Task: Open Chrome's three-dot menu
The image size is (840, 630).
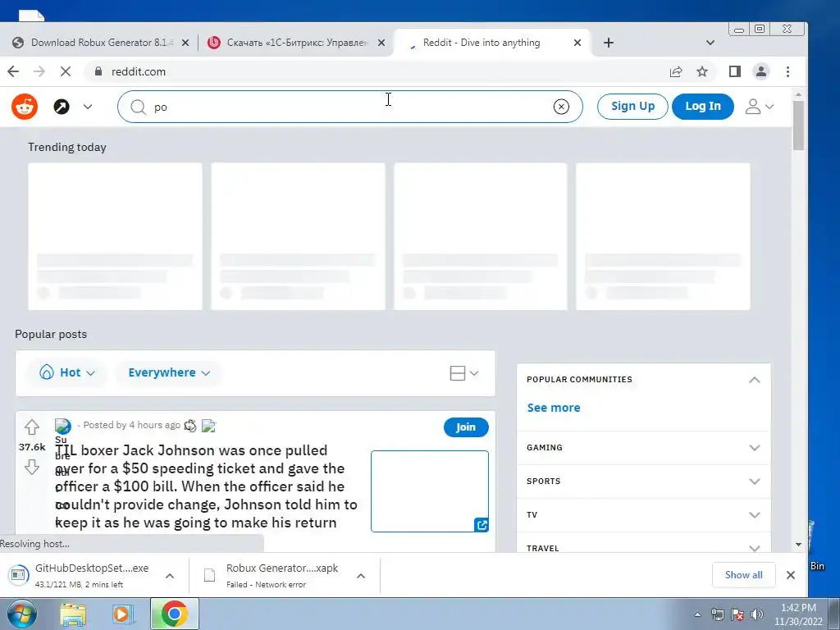Action: coord(787,71)
